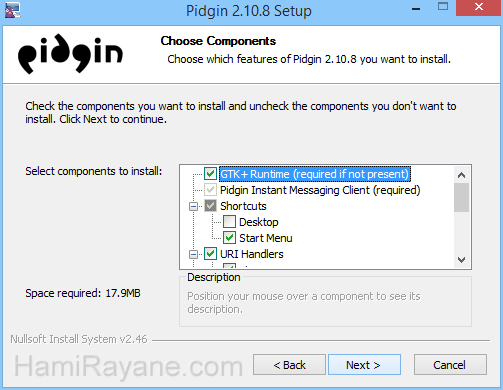
Task: Click the components list scrollbar thumb
Action: (x=461, y=197)
